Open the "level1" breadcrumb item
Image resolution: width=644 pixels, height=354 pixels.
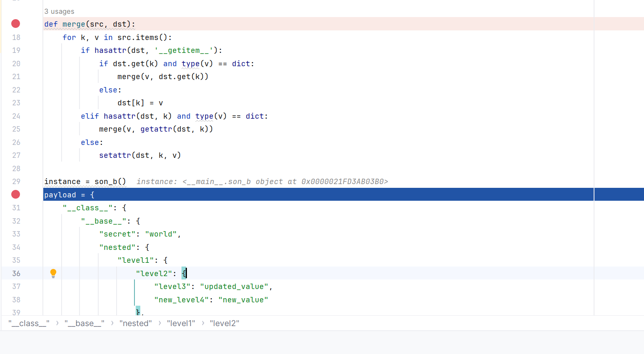tap(181, 324)
